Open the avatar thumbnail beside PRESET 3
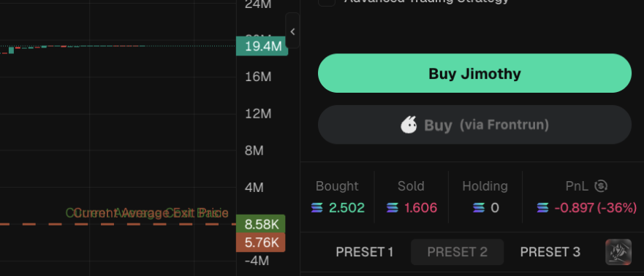The width and height of the screenshot is (644, 276). point(618,252)
